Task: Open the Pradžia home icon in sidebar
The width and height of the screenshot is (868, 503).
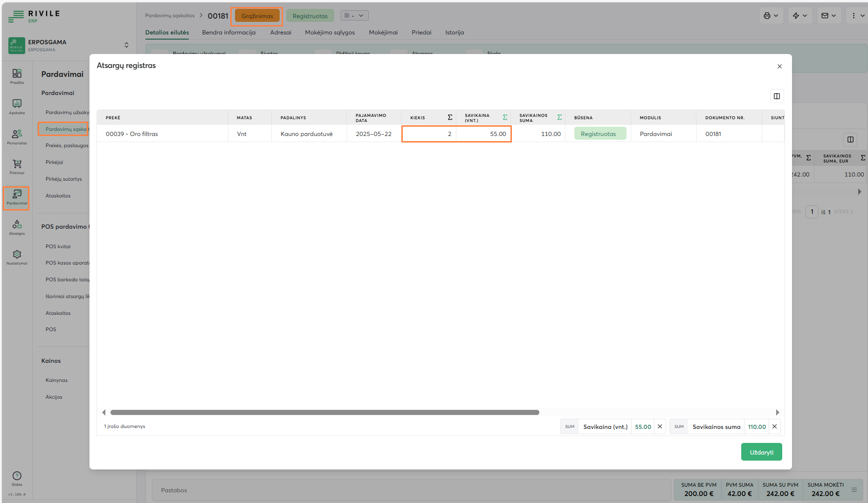Action: [x=17, y=76]
